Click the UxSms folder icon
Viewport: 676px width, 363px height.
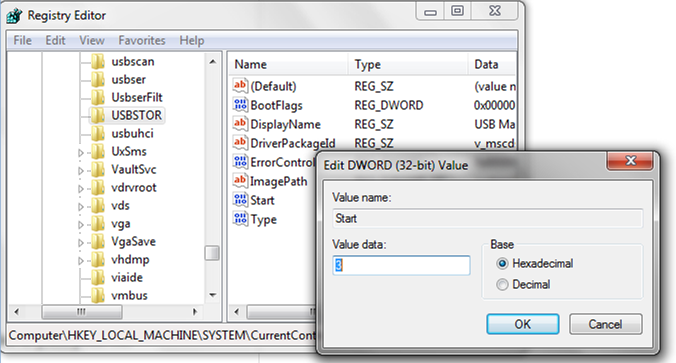click(x=98, y=152)
